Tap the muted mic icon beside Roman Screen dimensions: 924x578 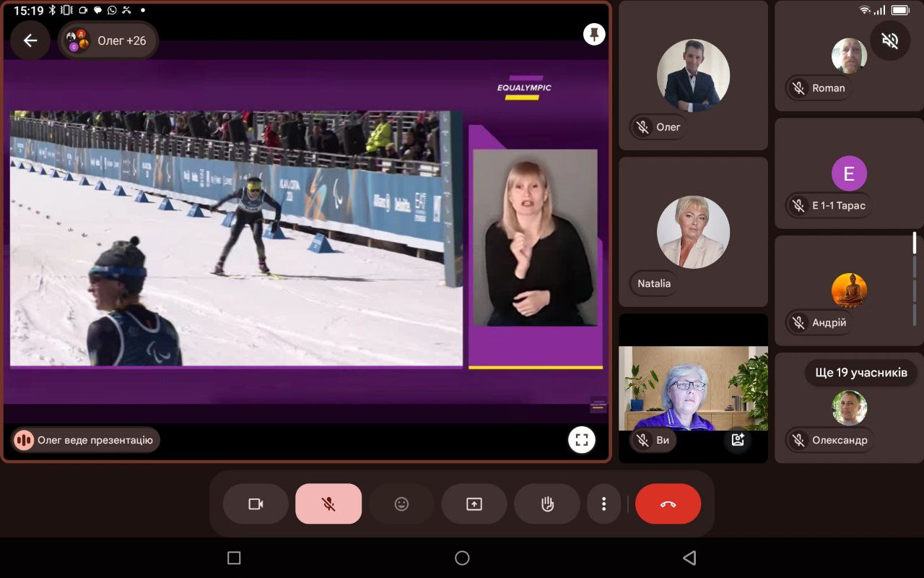(x=798, y=88)
